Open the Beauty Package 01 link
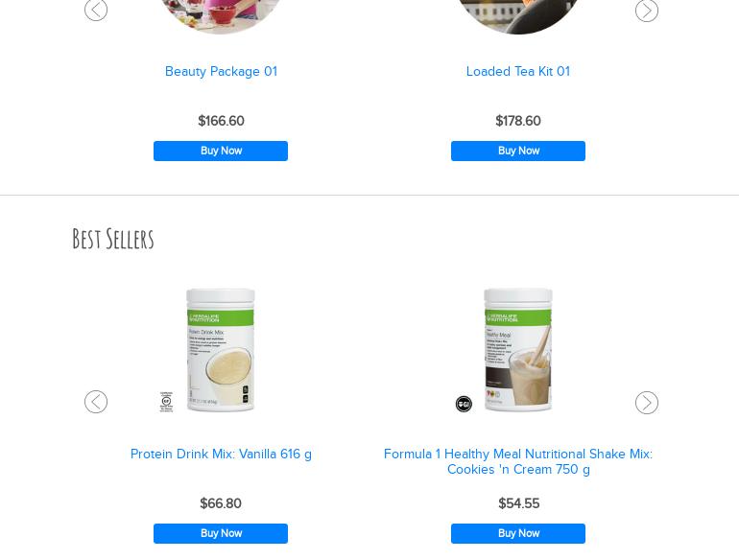The height and width of the screenshot is (560, 739). click(x=221, y=71)
